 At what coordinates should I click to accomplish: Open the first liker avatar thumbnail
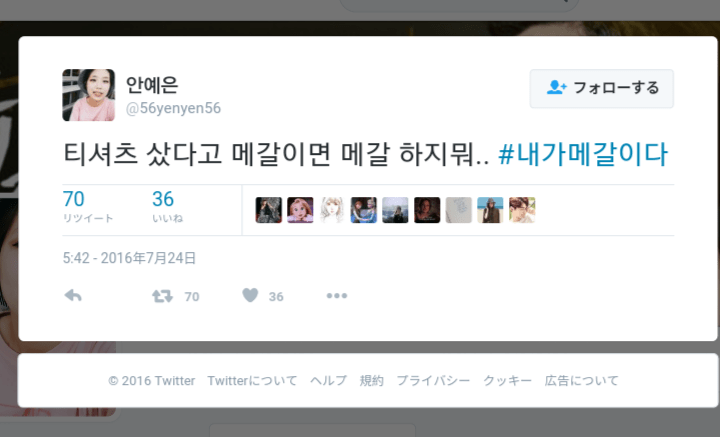(x=269, y=210)
